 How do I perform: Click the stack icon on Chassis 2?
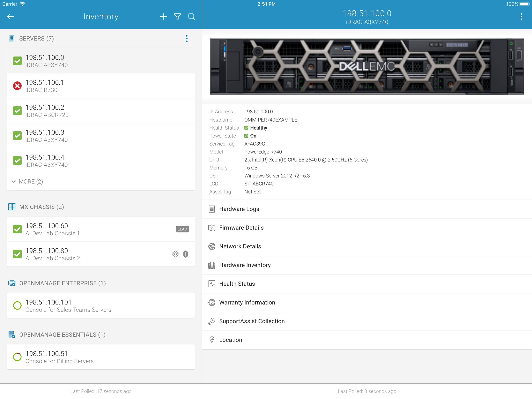[x=175, y=254]
